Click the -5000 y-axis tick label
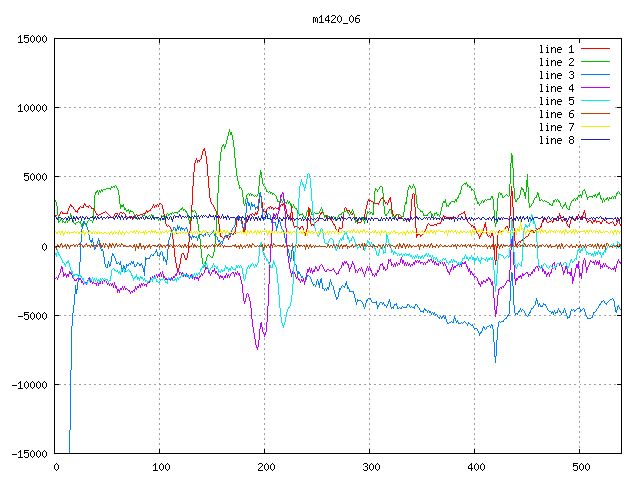The image size is (640, 480). click(x=30, y=316)
